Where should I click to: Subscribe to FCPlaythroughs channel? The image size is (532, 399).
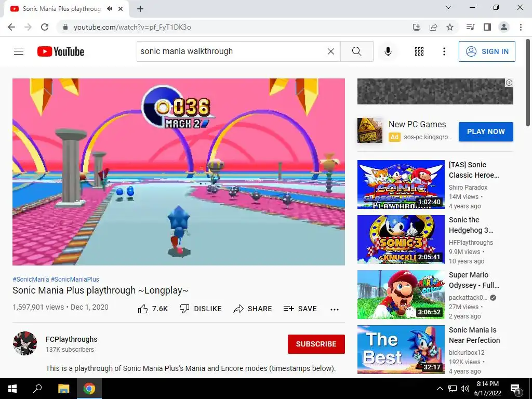(316, 344)
